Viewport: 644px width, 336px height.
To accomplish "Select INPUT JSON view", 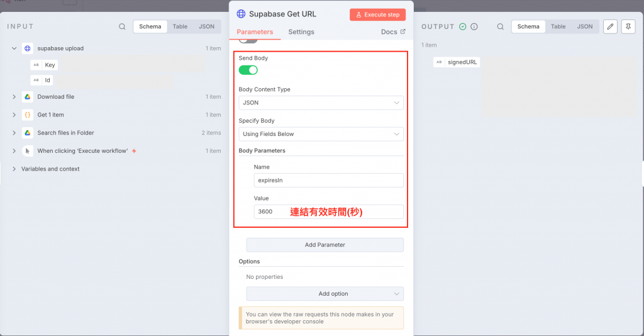I will (x=206, y=26).
